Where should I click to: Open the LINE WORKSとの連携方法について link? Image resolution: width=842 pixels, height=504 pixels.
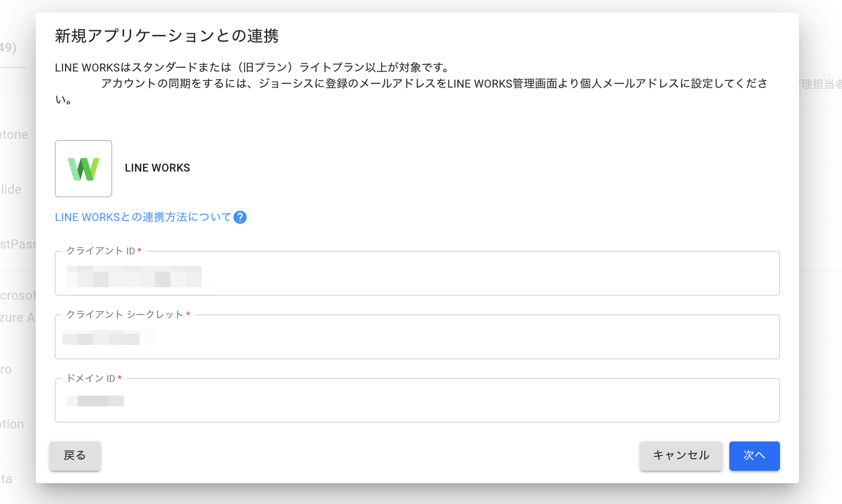(143, 217)
